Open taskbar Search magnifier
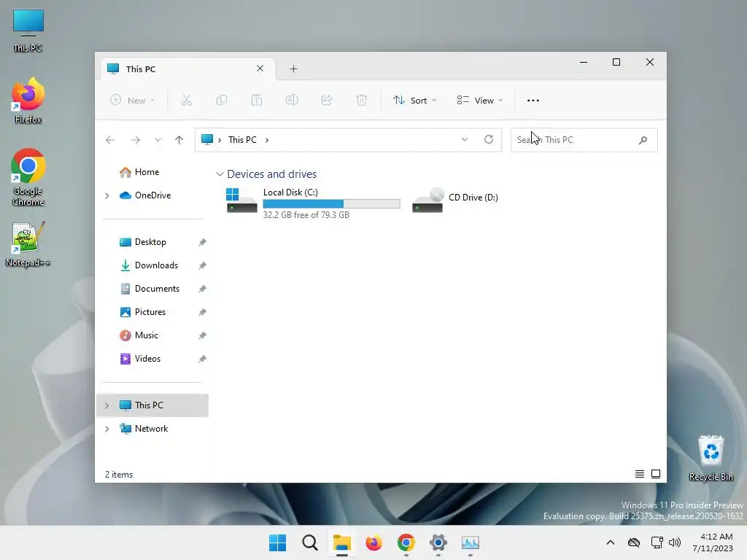This screenshot has width=747, height=560. (309, 542)
